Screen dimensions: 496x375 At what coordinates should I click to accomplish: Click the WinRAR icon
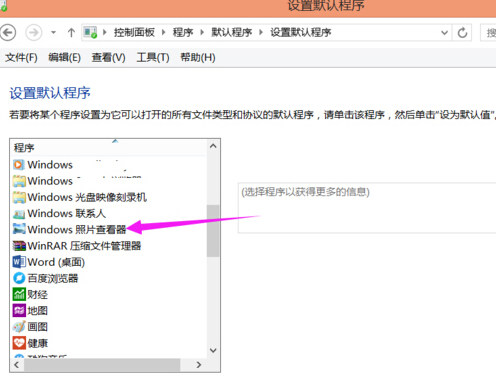[x=19, y=246]
